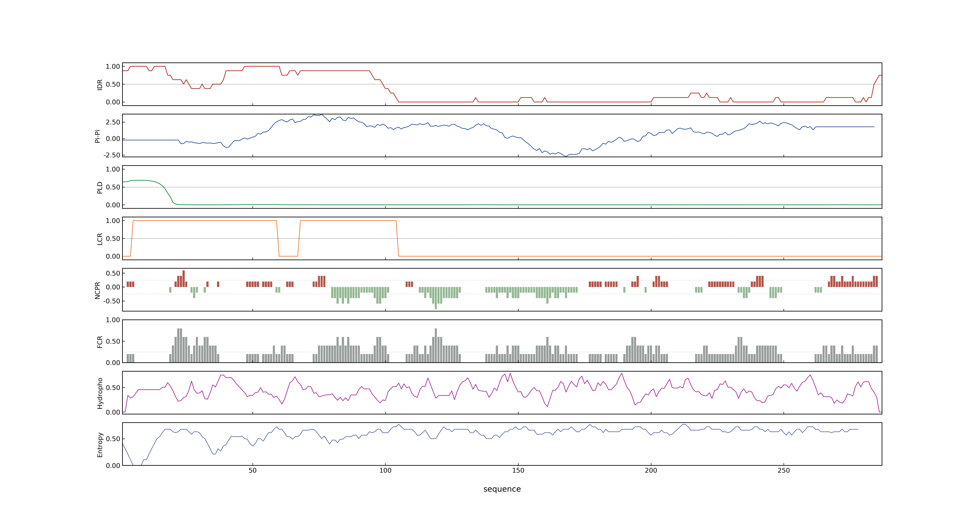Click the -0.50 tick of the NCPR panel
This screenshot has width=980, height=523.
[112, 301]
